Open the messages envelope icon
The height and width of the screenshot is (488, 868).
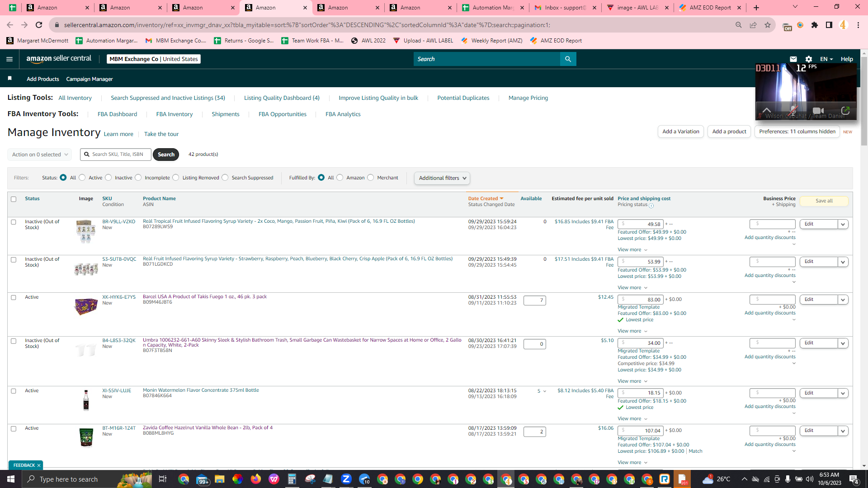click(793, 59)
